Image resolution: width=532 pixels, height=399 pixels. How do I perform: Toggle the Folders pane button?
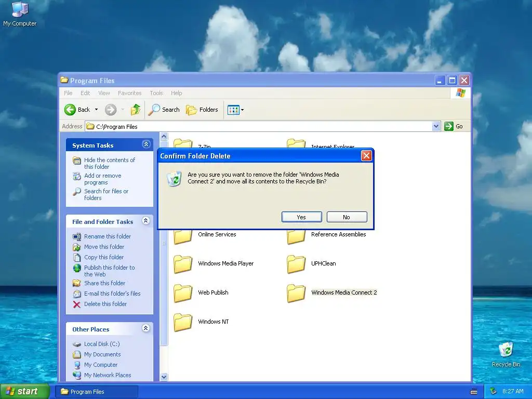coord(202,110)
